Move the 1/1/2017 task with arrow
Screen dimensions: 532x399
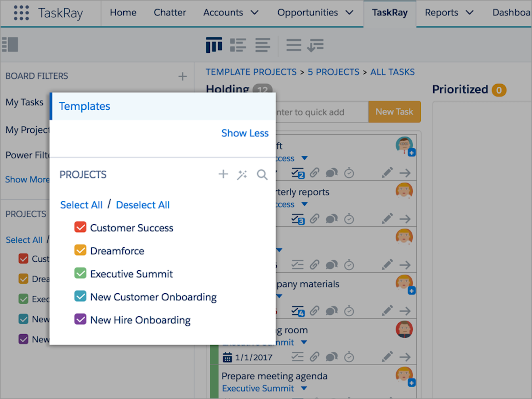click(x=405, y=357)
